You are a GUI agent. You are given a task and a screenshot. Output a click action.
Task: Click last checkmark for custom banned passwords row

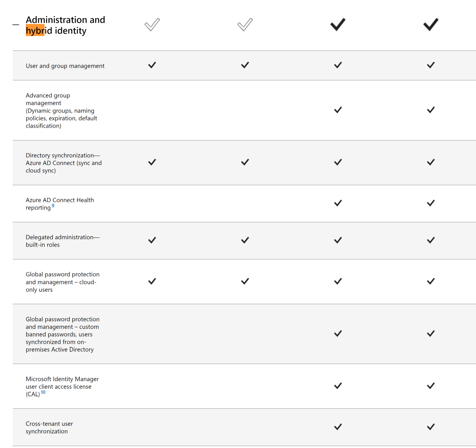click(x=431, y=334)
